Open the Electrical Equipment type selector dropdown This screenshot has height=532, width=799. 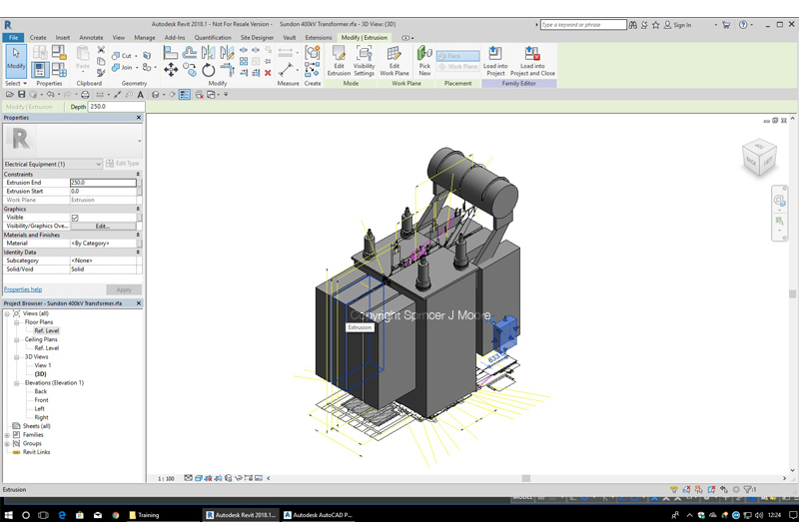pos(98,164)
